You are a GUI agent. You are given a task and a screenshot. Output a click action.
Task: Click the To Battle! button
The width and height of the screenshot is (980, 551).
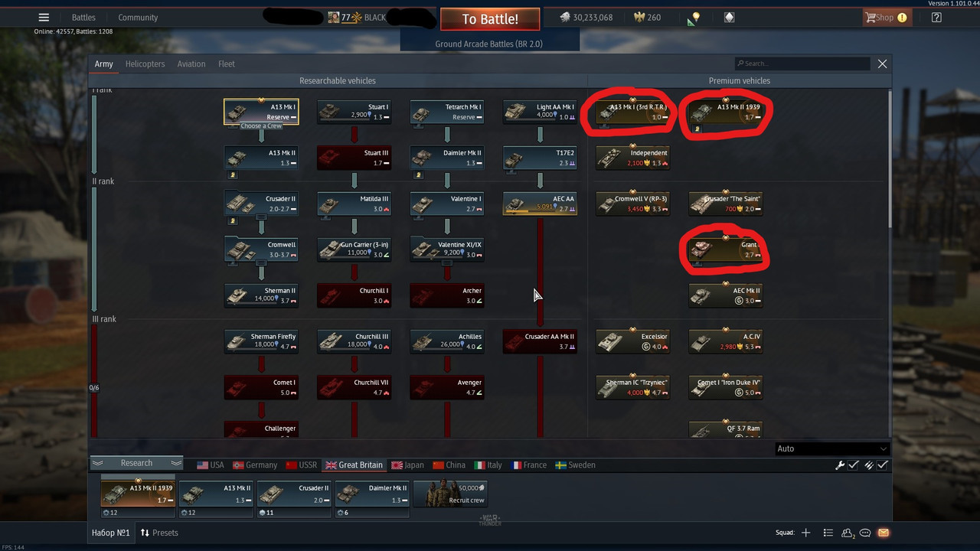click(x=490, y=19)
